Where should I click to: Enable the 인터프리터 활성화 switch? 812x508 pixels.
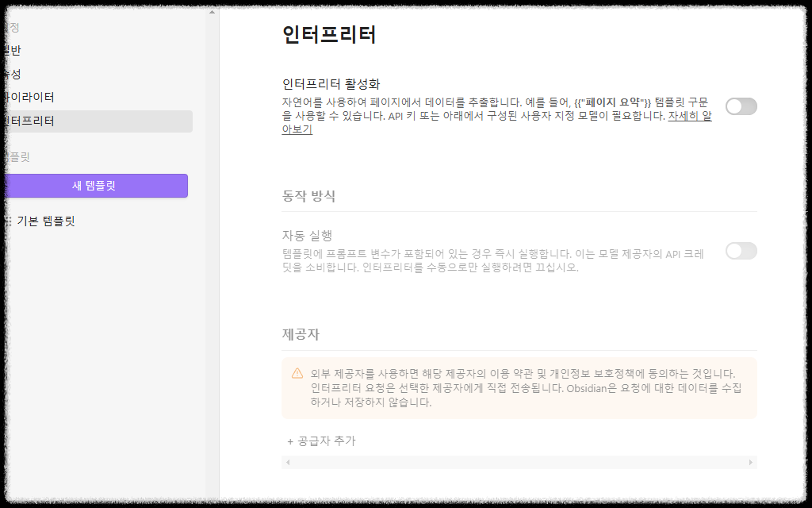click(741, 106)
